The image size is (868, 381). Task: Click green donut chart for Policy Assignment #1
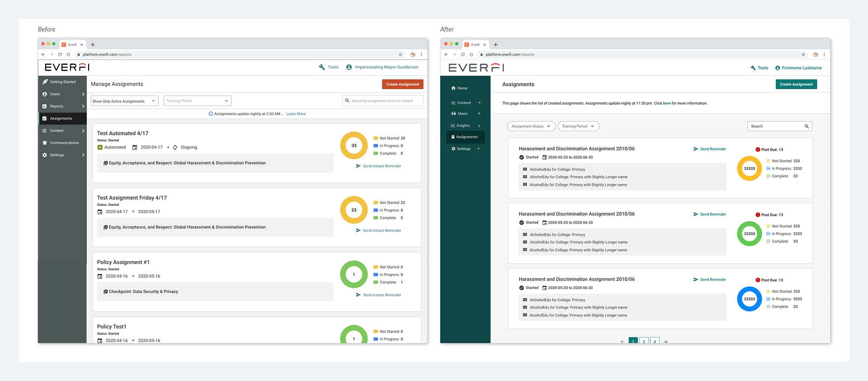(354, 274)
